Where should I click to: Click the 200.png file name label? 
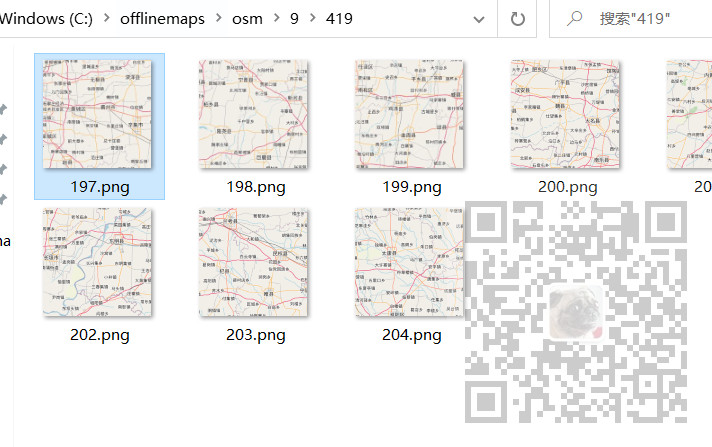[x=568, y=187]
